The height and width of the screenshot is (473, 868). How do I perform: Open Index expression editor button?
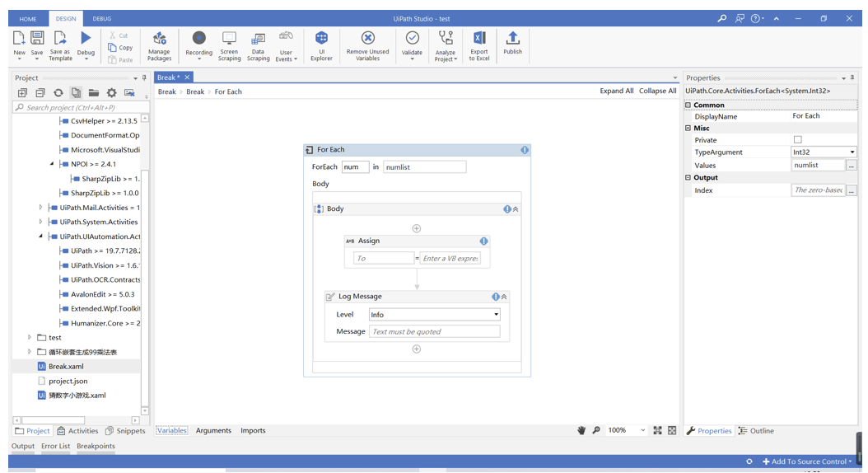852,190
